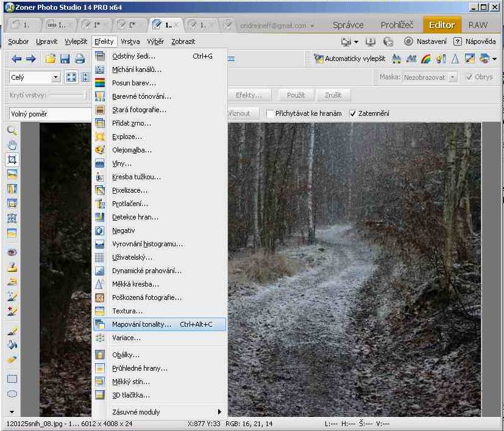Activate the paint bucket fill tool

point(12,345)
